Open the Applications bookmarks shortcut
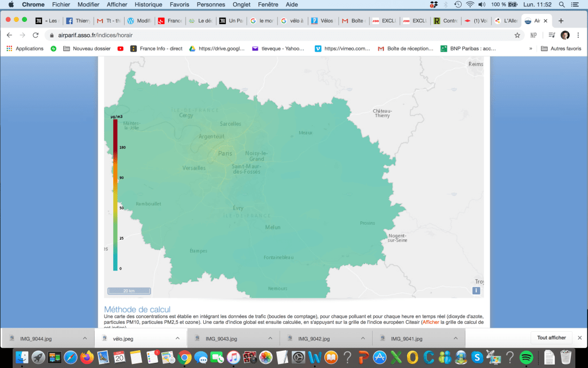Screen dimensions: 588x368 tap(25, 49)
